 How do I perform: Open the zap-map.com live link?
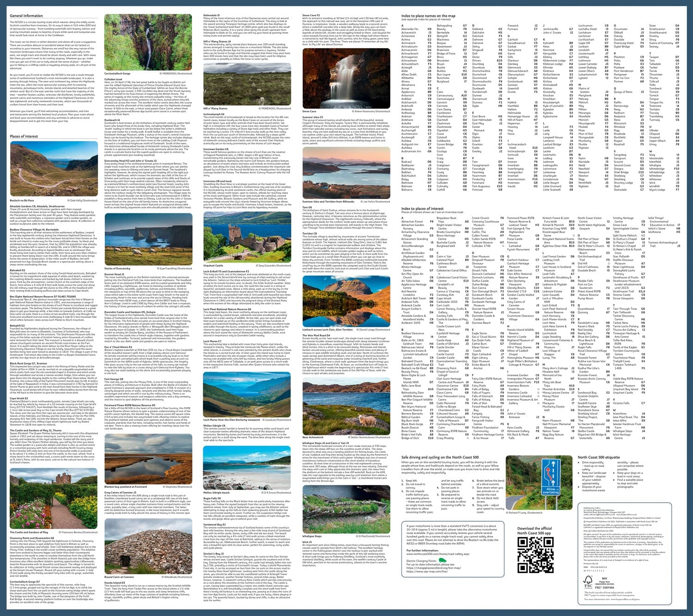pos(427,572)
